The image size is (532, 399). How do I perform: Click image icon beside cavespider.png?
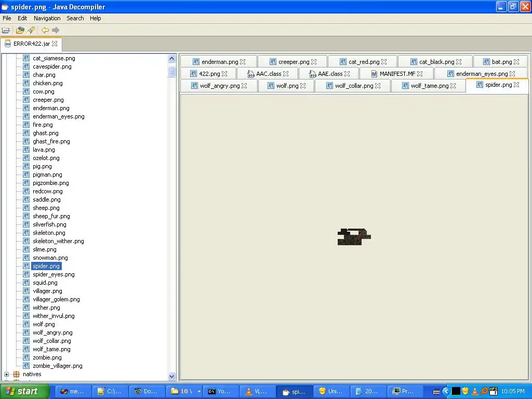tap(26, 66)
